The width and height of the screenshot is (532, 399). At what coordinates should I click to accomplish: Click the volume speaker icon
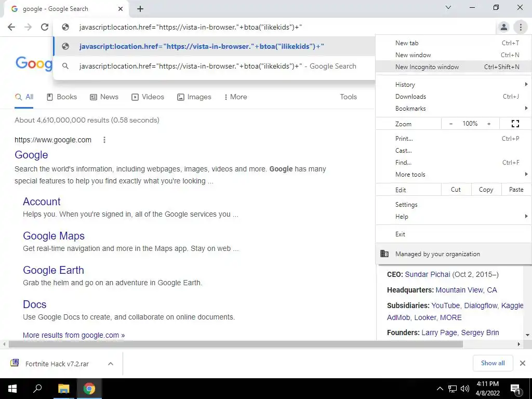click(x=465, y=389)
